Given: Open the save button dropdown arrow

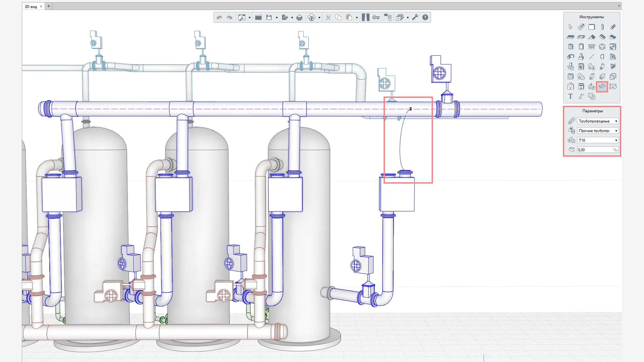Looking at the screenshot, I should pyautogui.click(x=277, y=17).
